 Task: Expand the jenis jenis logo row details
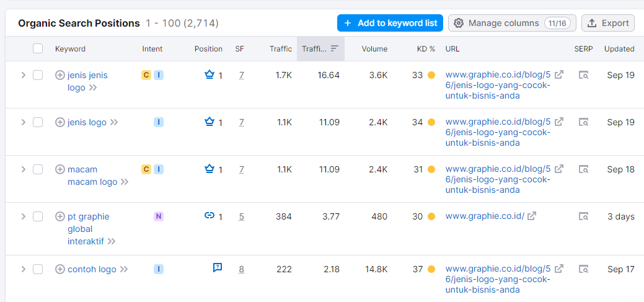(x=24, y=75)
